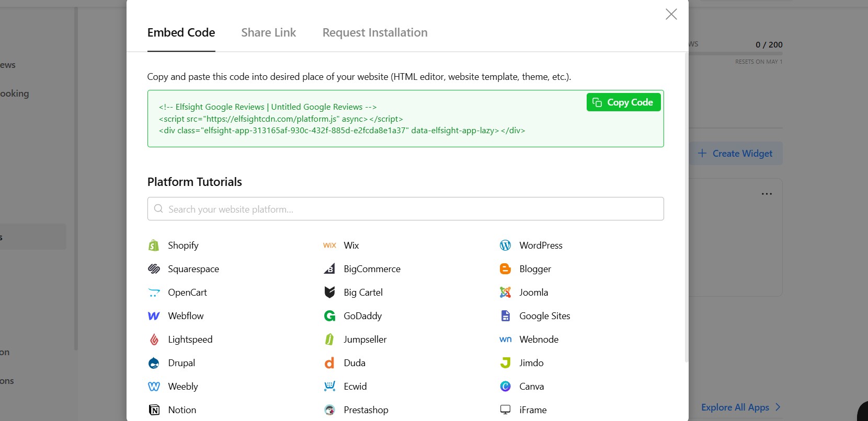868x421 pixels.
Task: Open the GoDaddy tutorial link
Action: [x=362, y=316]
